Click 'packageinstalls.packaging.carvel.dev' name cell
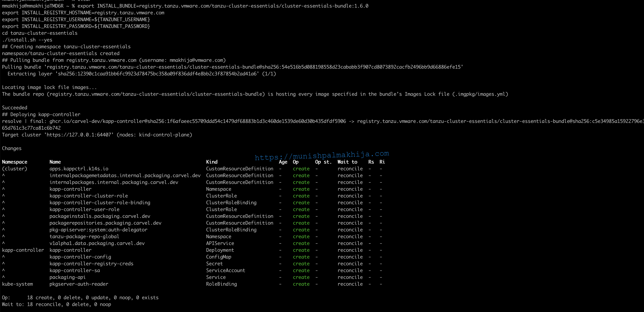The height and width of the screenshot is (312, 644). (x=100, y=216)
